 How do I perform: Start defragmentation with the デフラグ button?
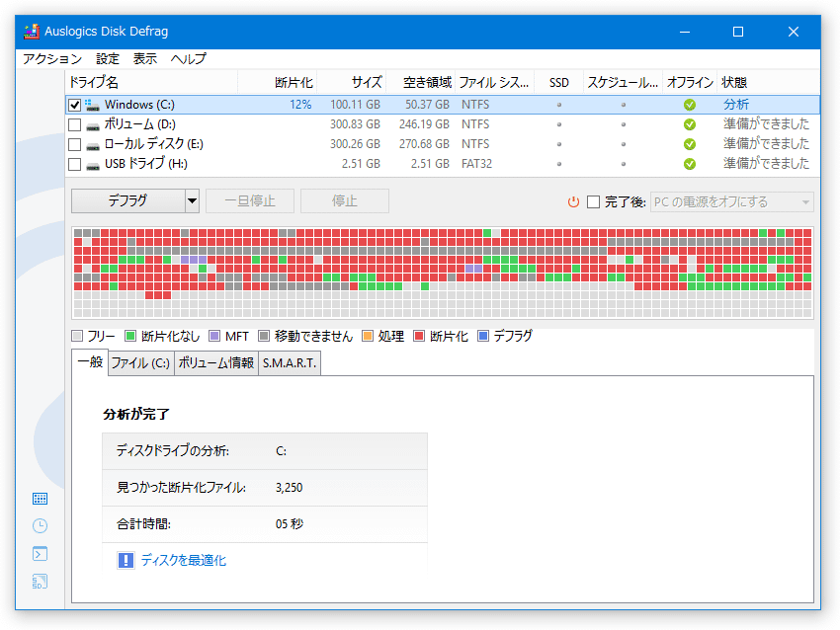[128, 201]
